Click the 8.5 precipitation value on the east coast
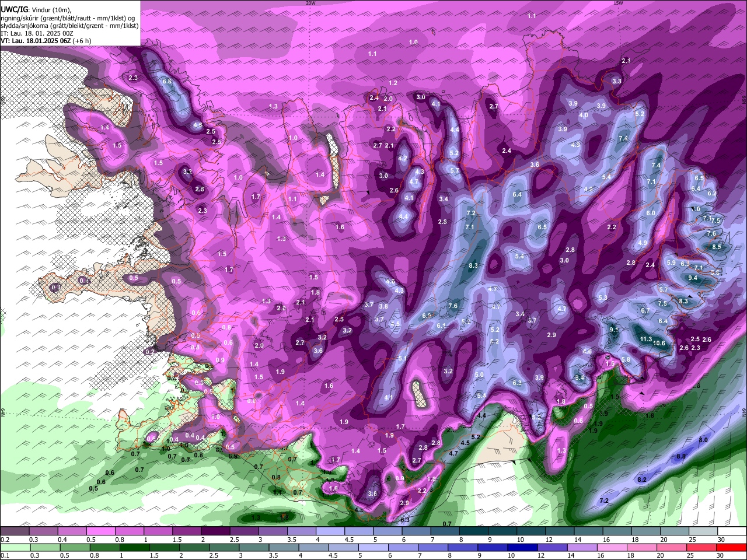Image resolution: width=747 pixels, height=560 pixels. [717, 247]
